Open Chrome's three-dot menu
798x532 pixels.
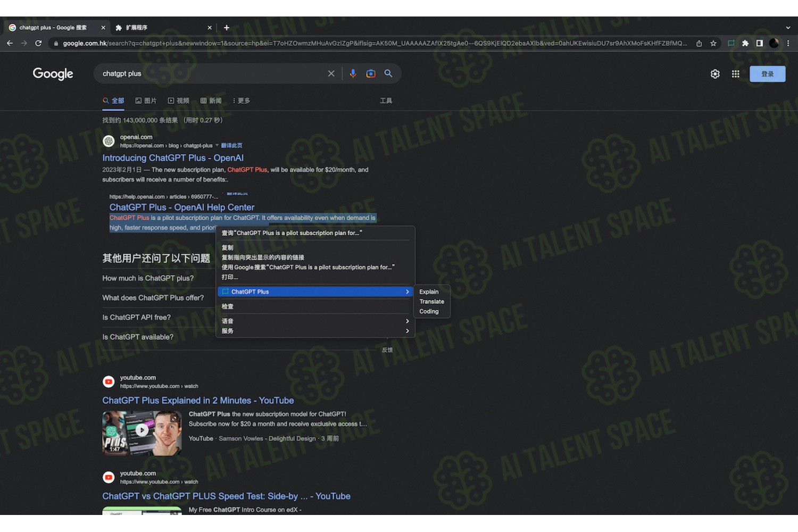pyautogui.click(x=788, y=43)
